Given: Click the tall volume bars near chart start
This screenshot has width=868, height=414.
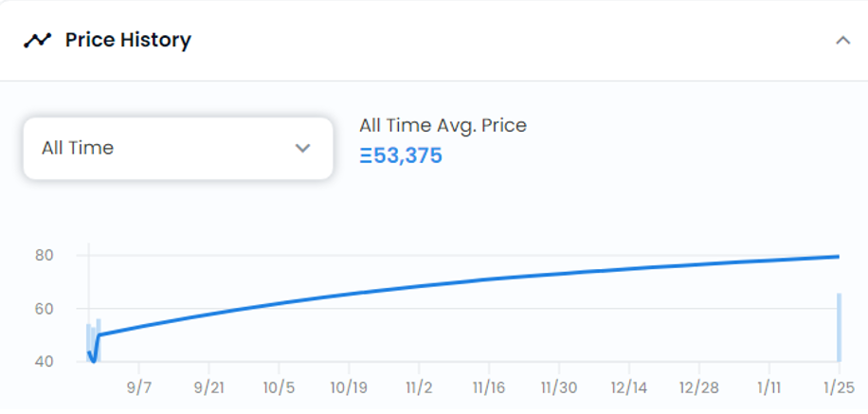Looking at the screenshot, I should [x=94, y=340].
